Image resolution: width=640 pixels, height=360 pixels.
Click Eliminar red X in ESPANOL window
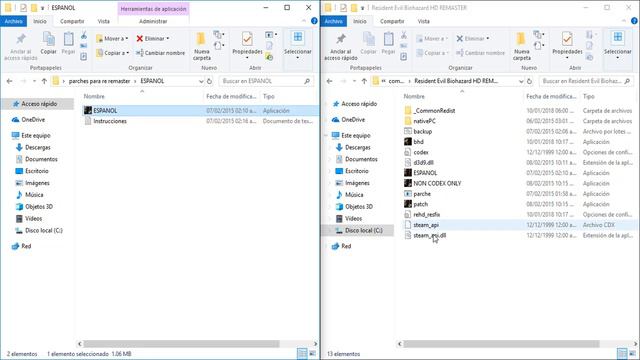(140, 38)
